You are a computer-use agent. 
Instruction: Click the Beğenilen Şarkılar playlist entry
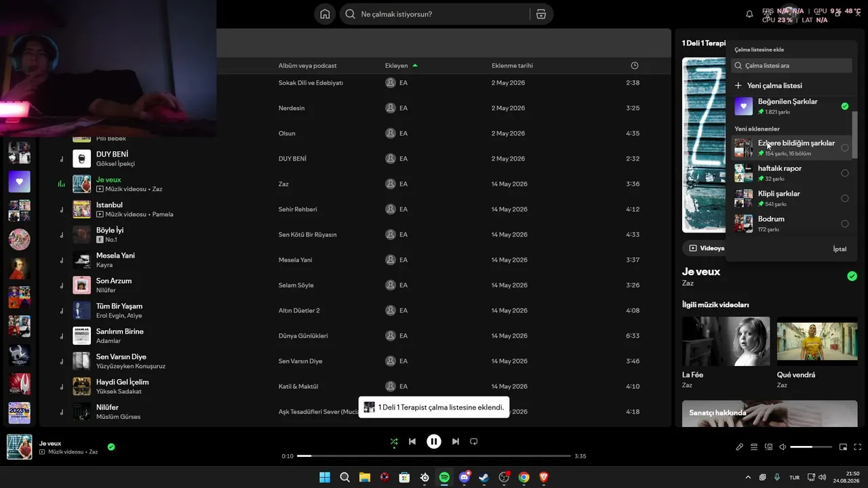click(x=791, y=106)
